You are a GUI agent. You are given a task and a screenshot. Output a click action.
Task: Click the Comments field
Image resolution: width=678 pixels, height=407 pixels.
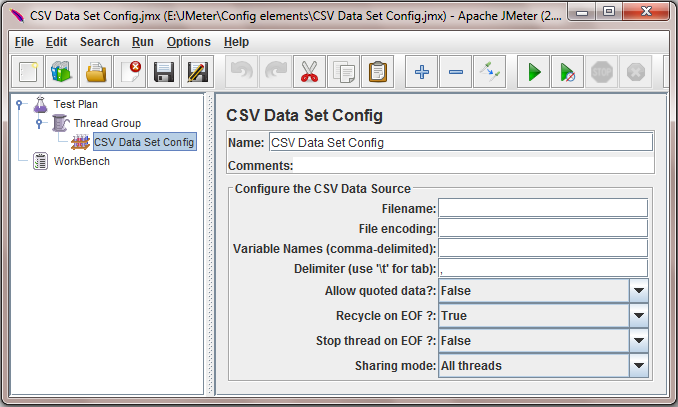click(473, 166)
